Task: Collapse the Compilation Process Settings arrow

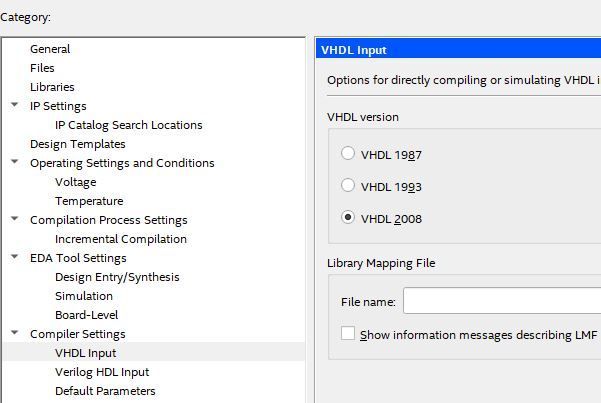Action: tap(14, 219)
